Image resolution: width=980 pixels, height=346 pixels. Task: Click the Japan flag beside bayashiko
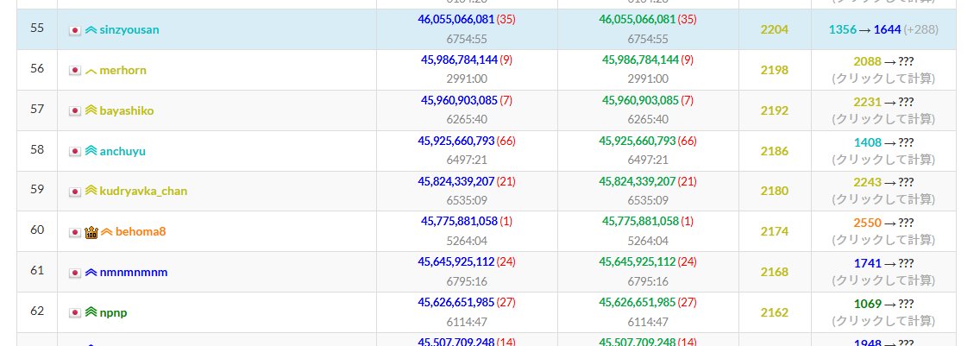[75, 110]
